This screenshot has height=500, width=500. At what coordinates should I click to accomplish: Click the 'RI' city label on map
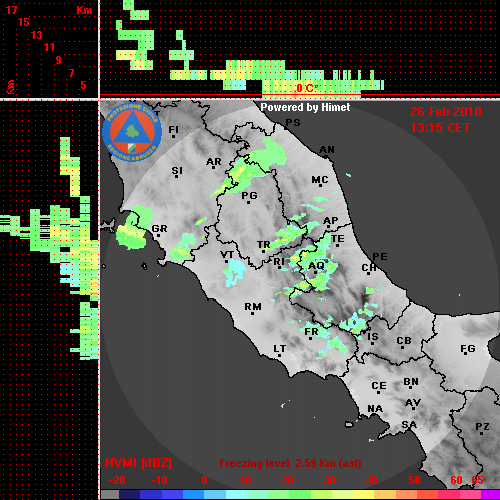[279, 262]
